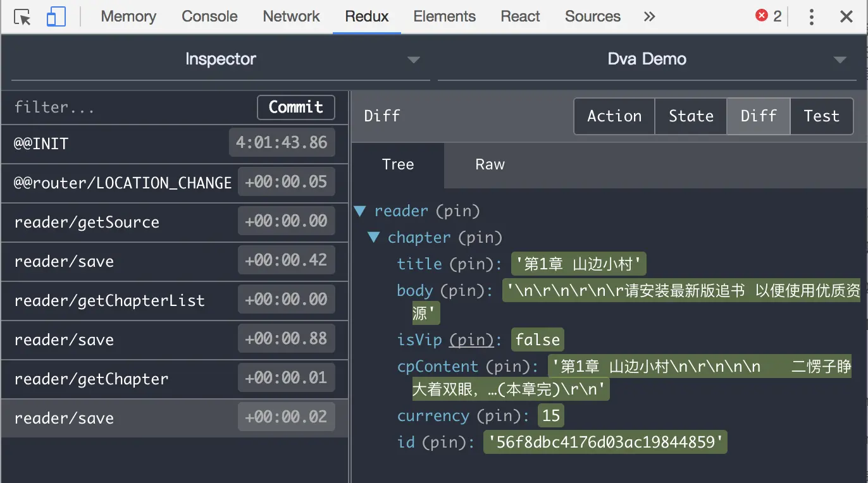Screen dimensions: 868x483
Task: Click the body diff value text
Action: click(635, 302)
